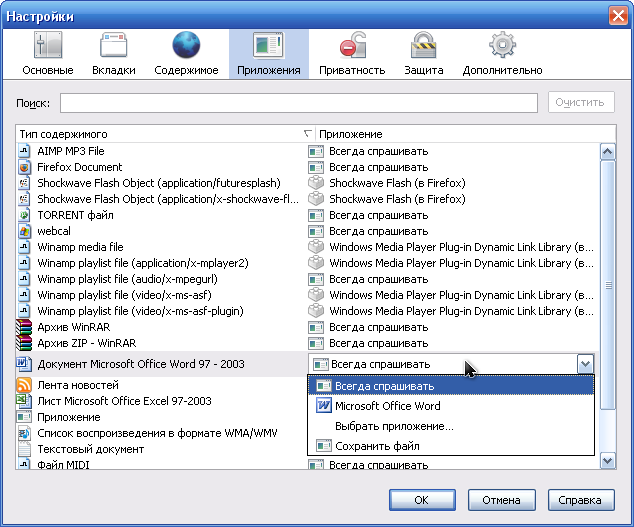Click the Сохранить файл icon in dropdown
Screen dimensions: 634x527
click(323, 446)
